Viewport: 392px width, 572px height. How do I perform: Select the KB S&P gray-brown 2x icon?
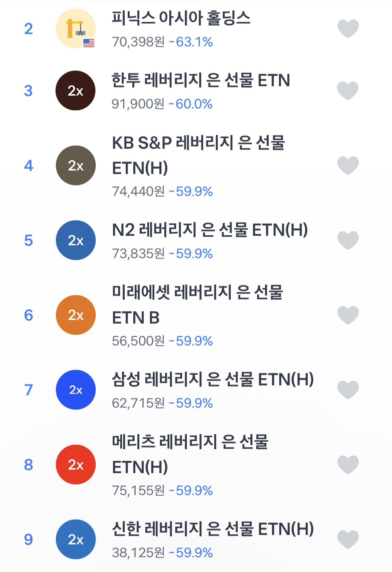[x=75, y=166]
